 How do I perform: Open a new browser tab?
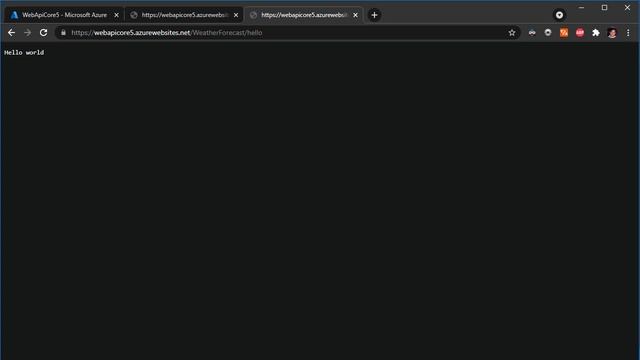tap(374, 15)
